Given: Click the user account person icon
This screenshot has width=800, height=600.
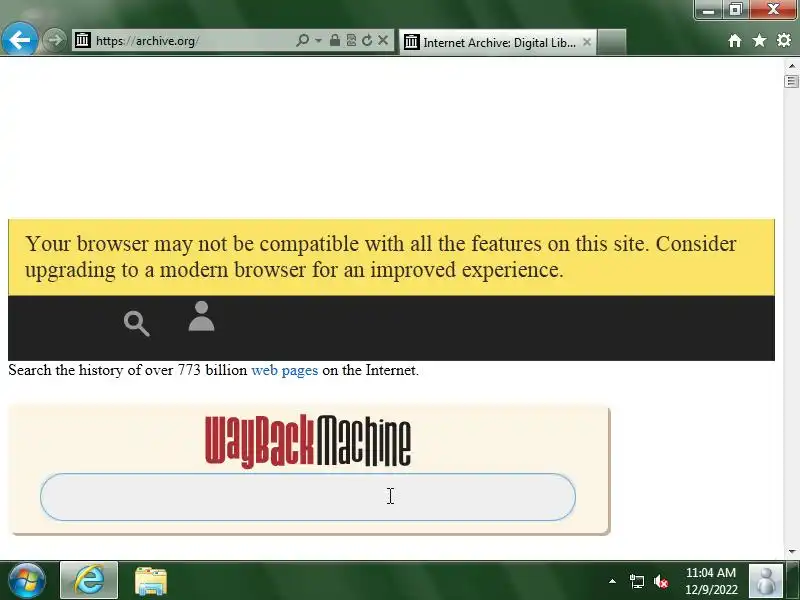Looking at the screenshot, I should [x=202, y=316].
